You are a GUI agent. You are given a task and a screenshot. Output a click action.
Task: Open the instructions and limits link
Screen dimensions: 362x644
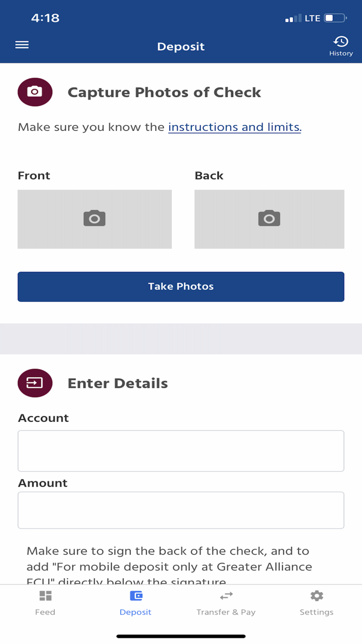[234, 127]
